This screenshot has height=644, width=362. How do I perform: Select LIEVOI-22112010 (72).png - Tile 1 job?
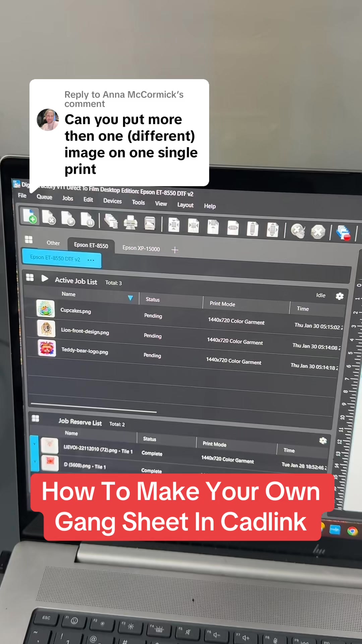98,450
